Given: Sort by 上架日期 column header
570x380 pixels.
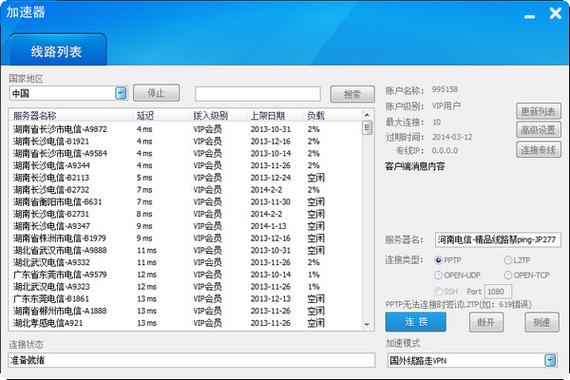Looking at the screenshot, I should click(x=268, y=116).
